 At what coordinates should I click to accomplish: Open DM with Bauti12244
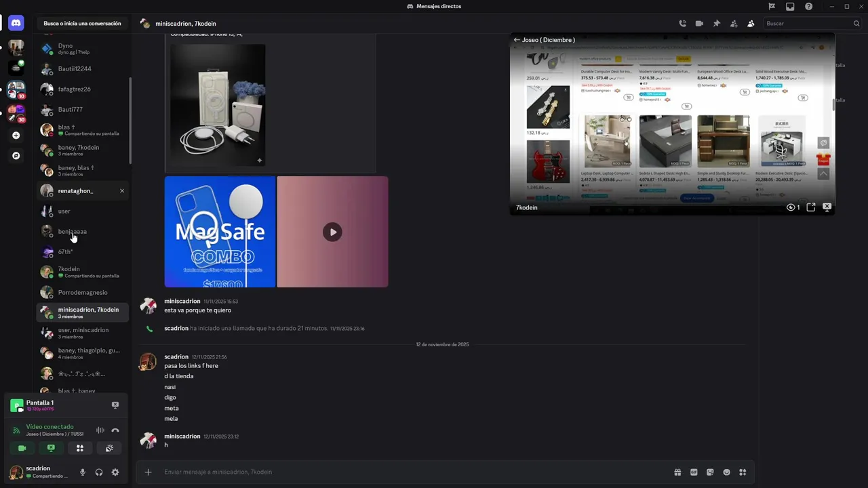coord(82,68)
